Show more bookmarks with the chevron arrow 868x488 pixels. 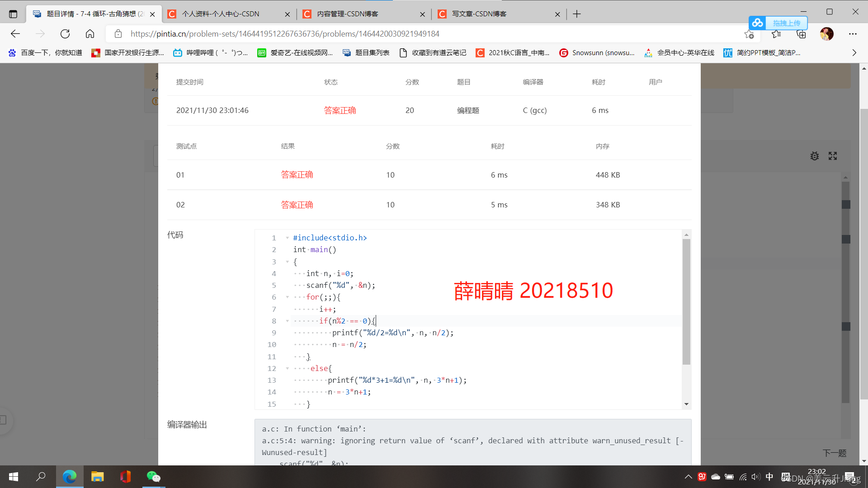pyautogui.click(x=854, y=53)
